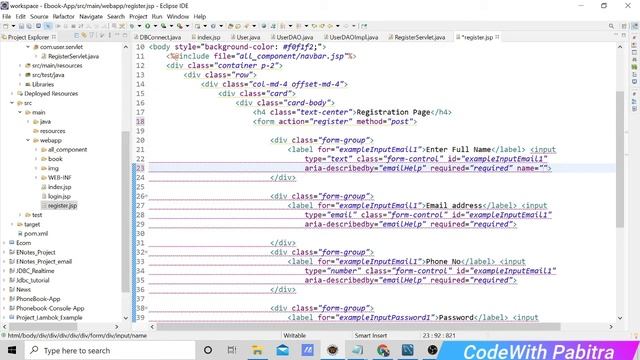This screenshot has width=640, height=360.
Task: Open the Source menu
Action: pos(39,16)
